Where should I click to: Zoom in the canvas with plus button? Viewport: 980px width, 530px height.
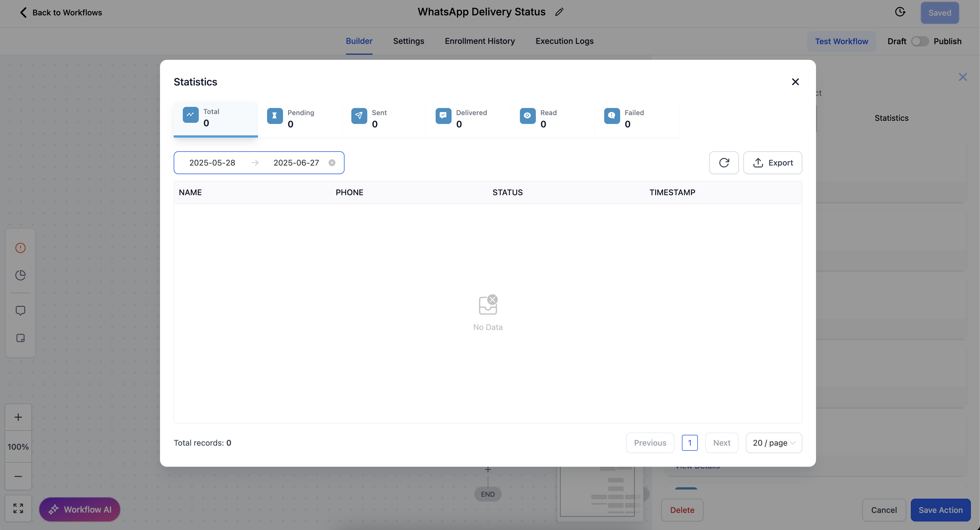18,417
